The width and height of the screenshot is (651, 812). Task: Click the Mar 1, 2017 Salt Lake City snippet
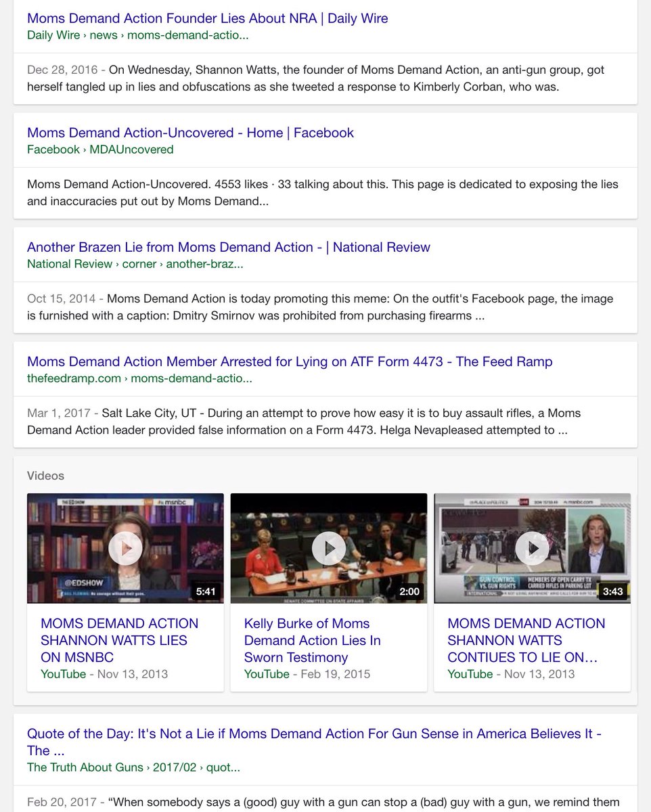[304, 422]
